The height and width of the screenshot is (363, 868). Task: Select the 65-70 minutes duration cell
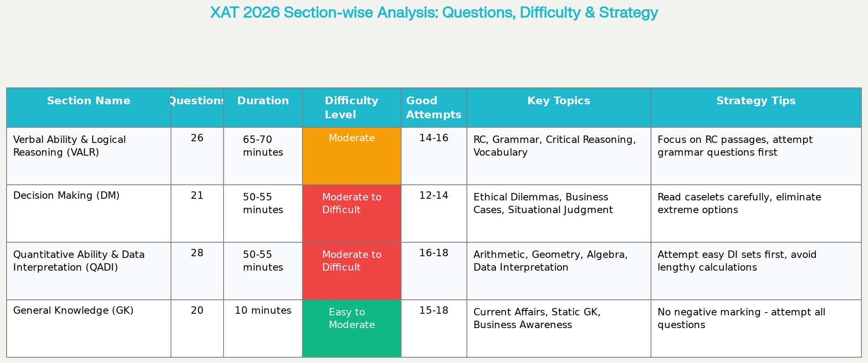(263, 146)
